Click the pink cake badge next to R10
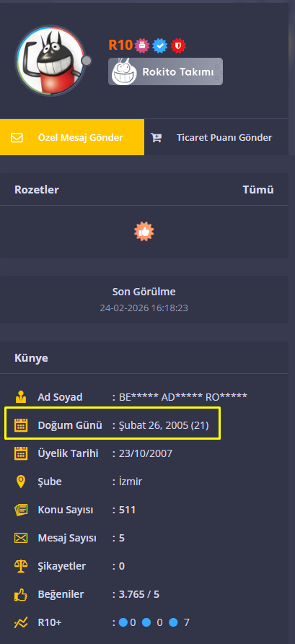The image size is (295, 644). coord(142,45)
